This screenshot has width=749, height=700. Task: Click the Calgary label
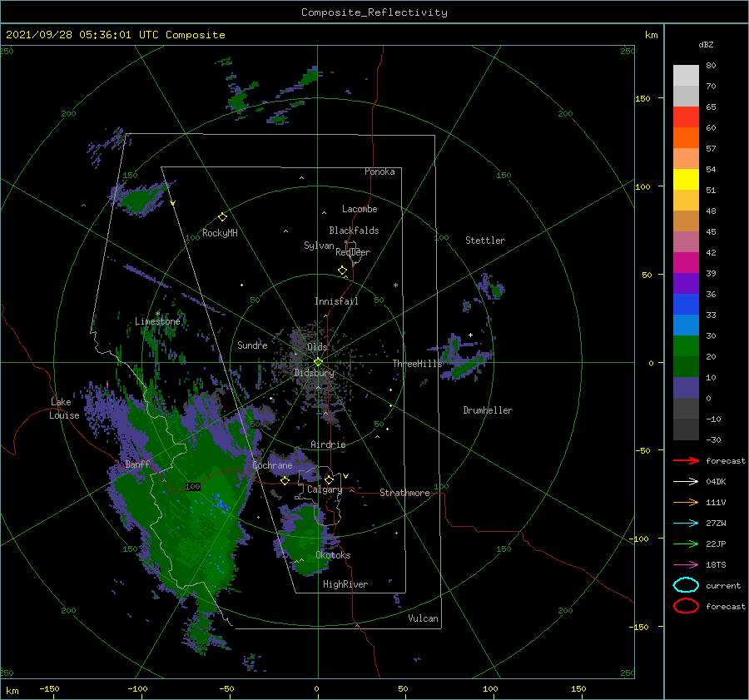pyautogui.click(x=325, y=489)
